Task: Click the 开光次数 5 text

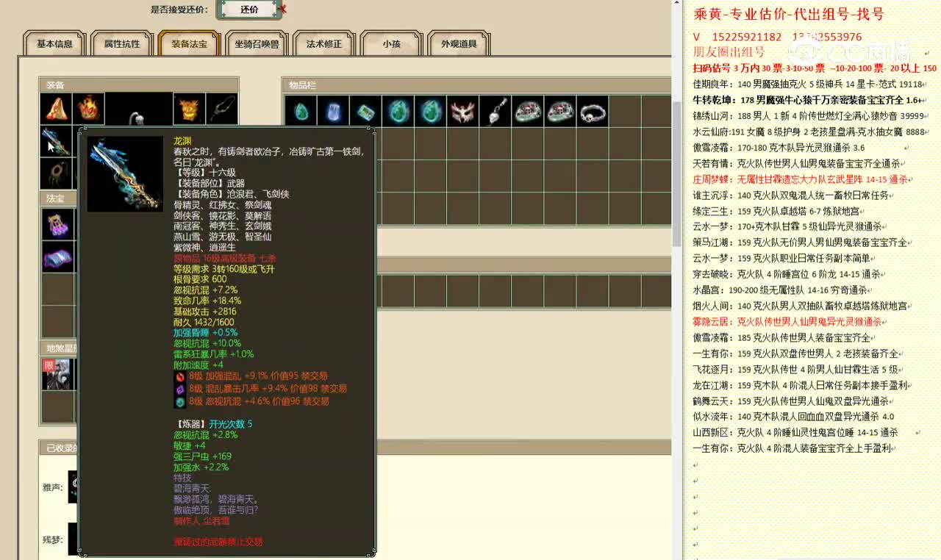Action: pyautogui.click(x=231, y=424)
